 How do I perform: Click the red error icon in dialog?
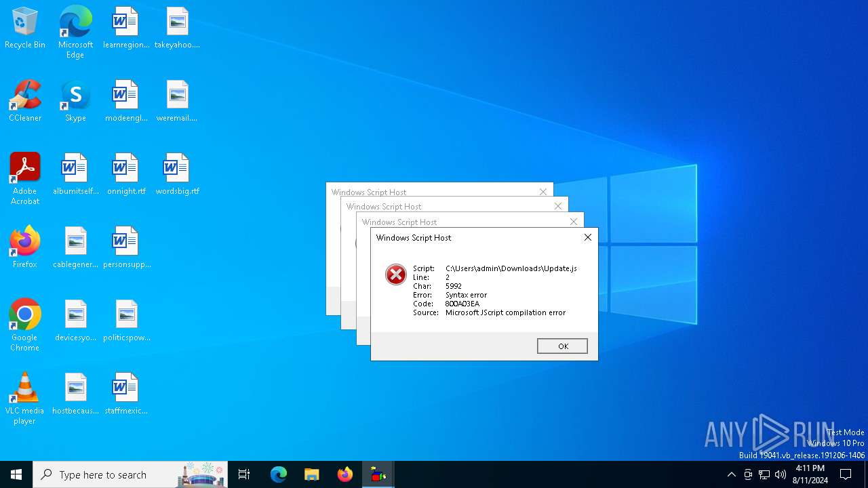(396, 274)
